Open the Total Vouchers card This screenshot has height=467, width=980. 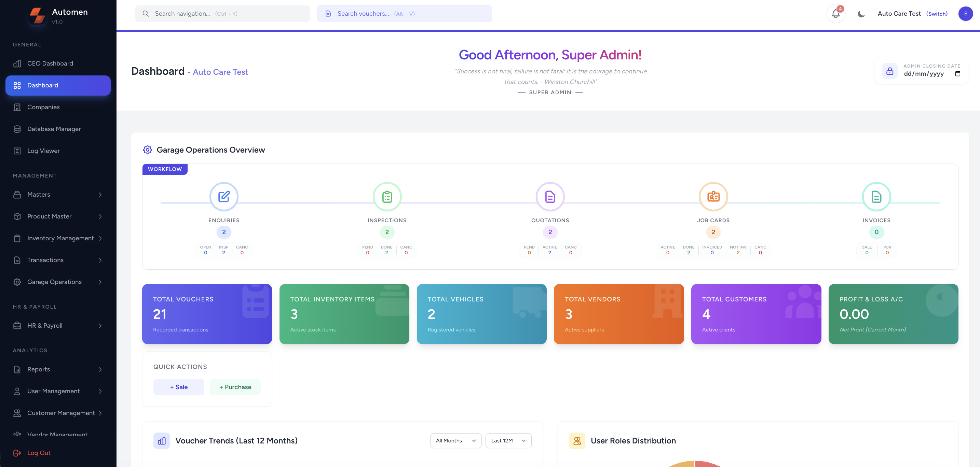(x=207, y=314)
